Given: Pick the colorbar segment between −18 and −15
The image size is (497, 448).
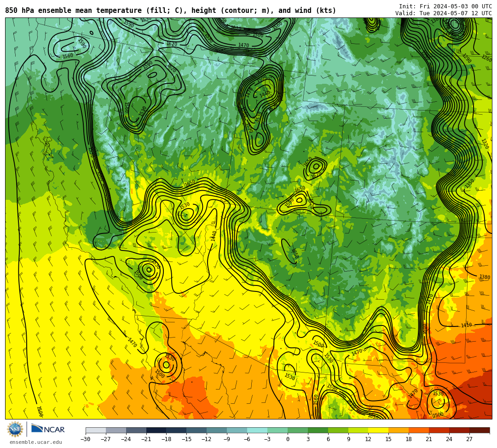Looking at the screenshot, I should [x=176, y=430].
